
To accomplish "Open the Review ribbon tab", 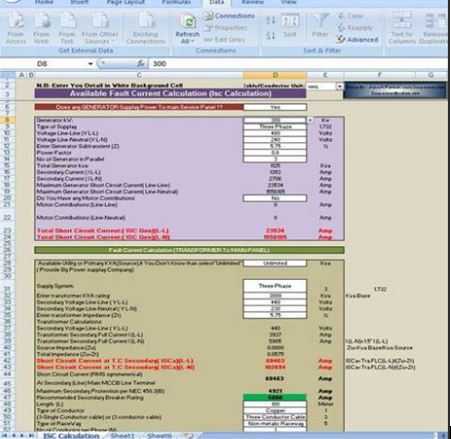I will [253, 2].
